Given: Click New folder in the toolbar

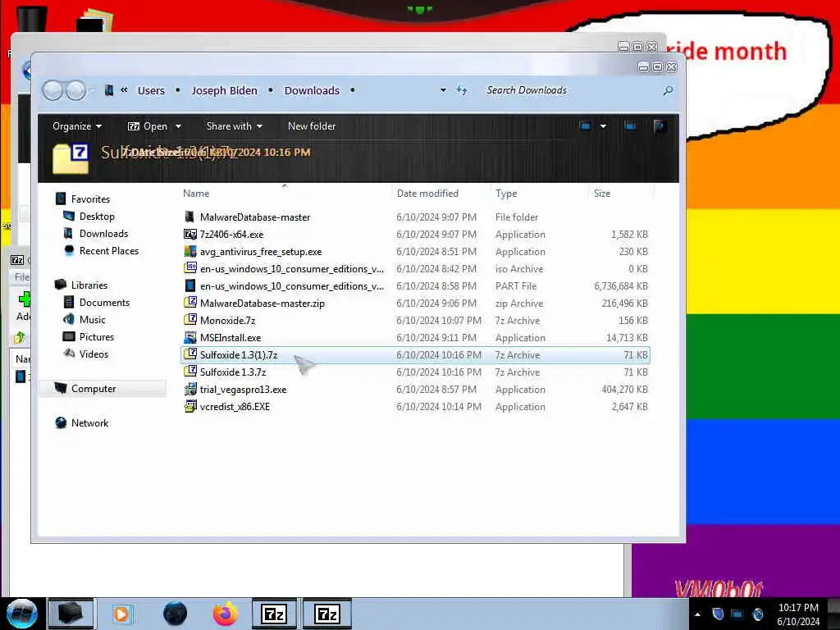Looking at the screenshot, I should click(312, 126).
